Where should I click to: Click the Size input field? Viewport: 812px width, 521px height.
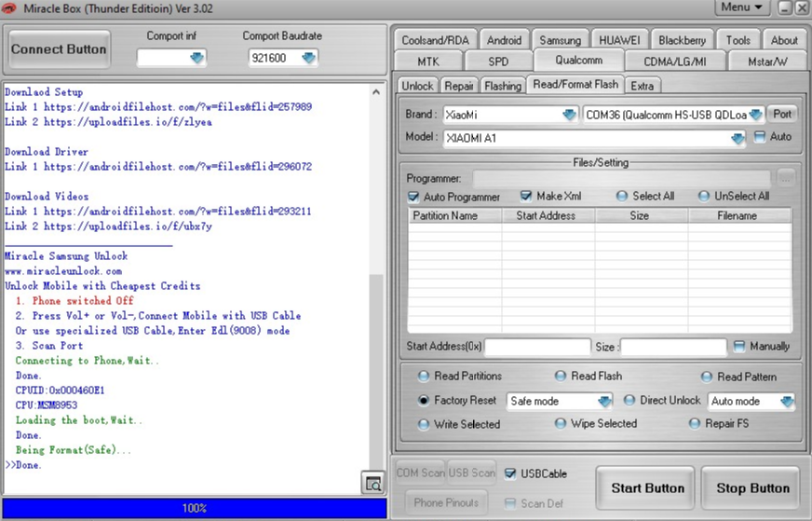click(673, 347)
